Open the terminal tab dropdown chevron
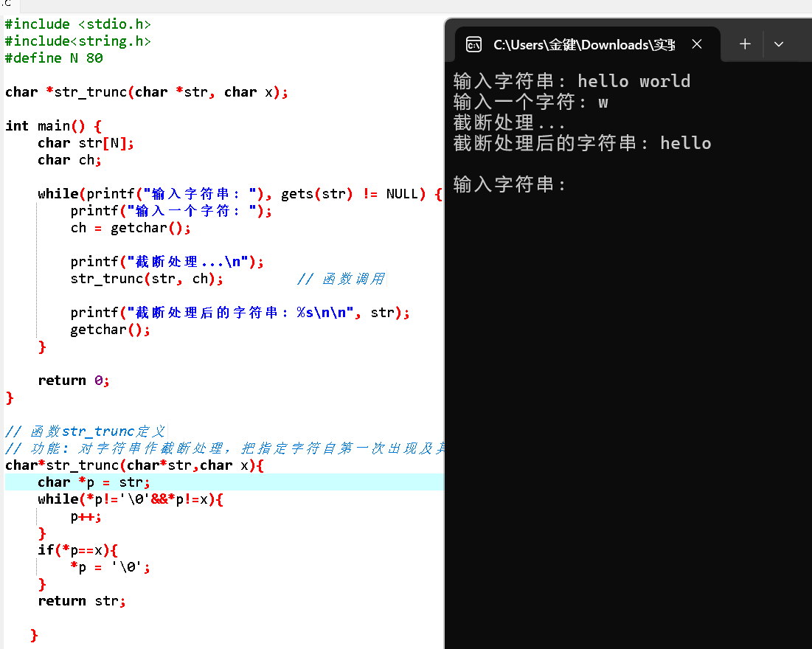Viewport: 812px width, 649px height. point(779,44)
